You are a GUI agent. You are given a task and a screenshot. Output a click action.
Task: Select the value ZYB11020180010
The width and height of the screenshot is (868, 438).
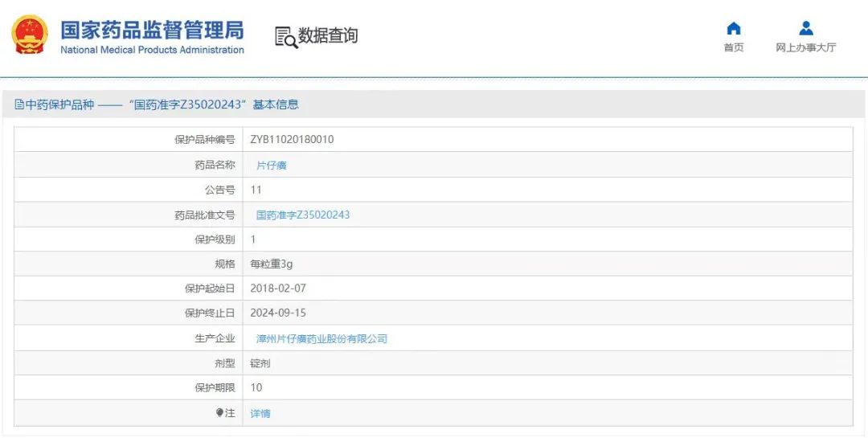[x=292, y=140]
